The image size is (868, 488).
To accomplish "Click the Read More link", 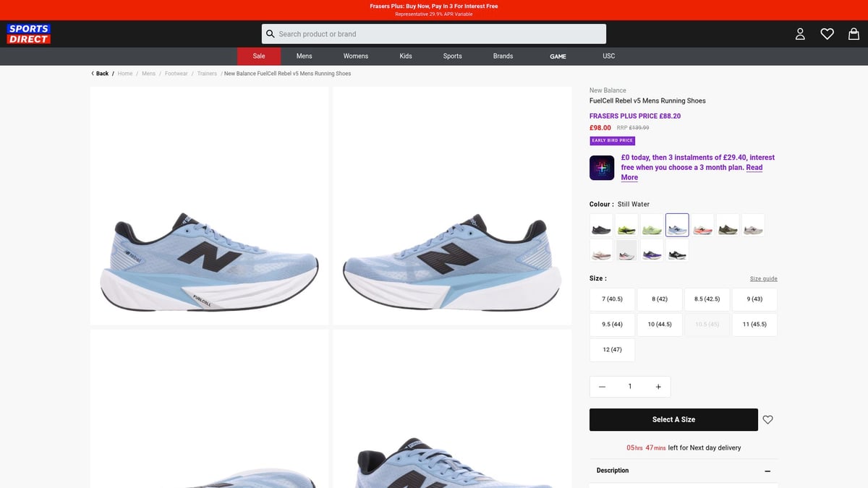I will pyautogui.click(x=692, y=172).
